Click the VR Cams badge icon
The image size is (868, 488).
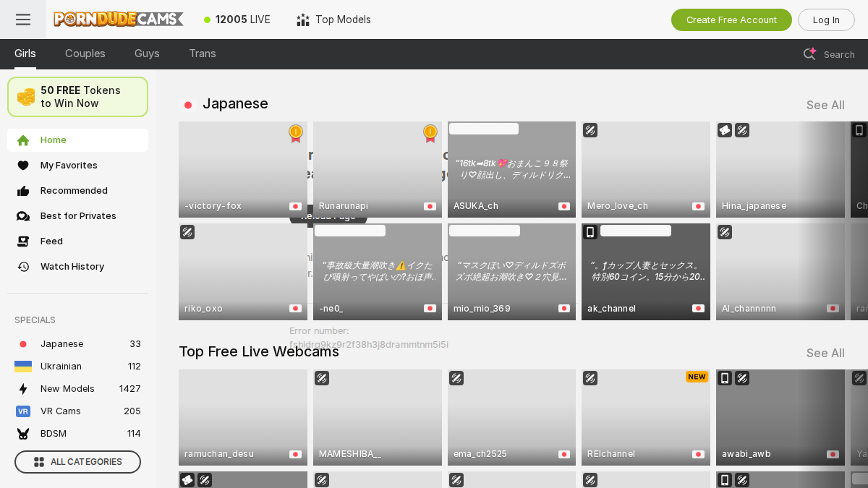point(23,411)
